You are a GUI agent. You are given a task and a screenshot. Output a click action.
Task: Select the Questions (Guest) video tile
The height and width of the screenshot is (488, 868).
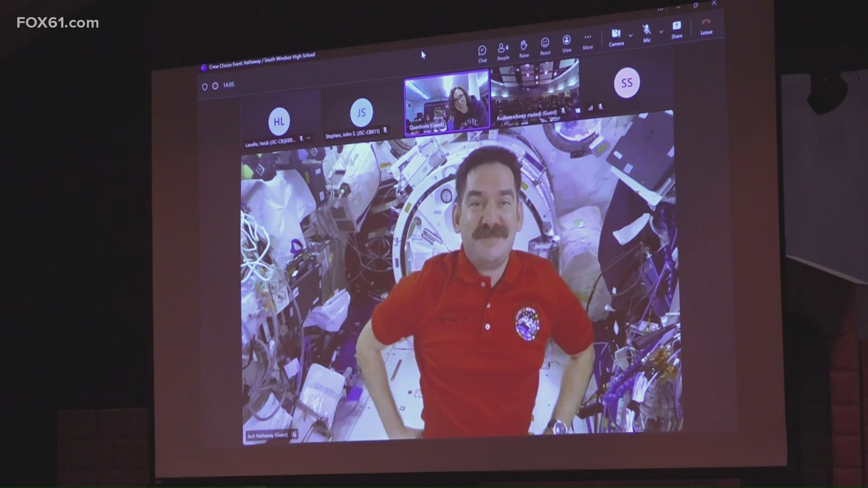[x=447, y=101]
